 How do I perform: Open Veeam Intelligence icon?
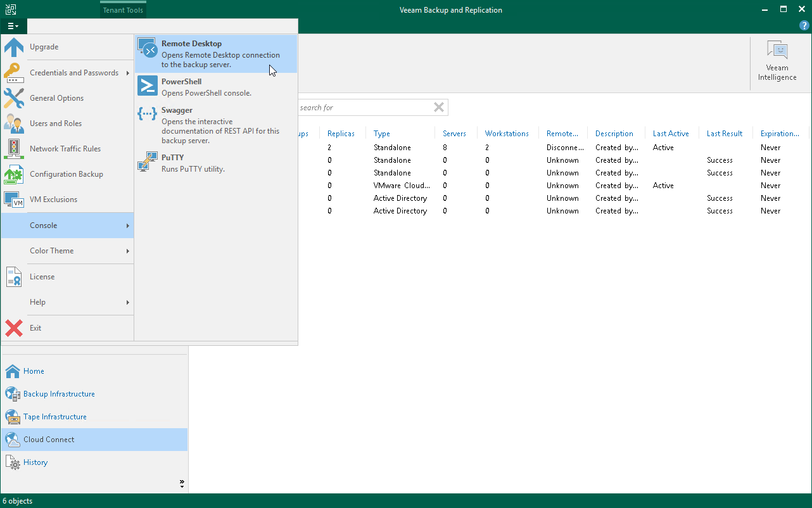tap(777, 51)
